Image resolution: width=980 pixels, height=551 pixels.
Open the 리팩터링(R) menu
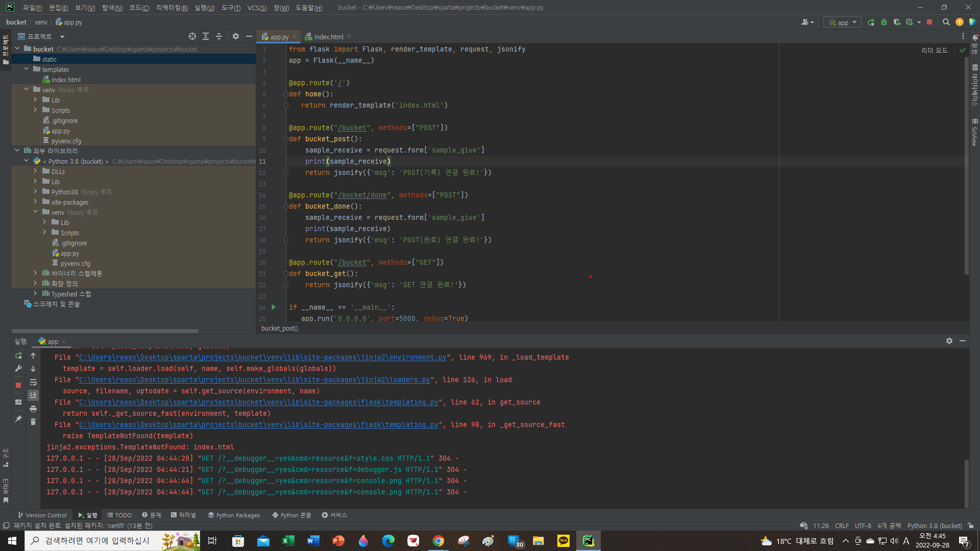[172, 8]
